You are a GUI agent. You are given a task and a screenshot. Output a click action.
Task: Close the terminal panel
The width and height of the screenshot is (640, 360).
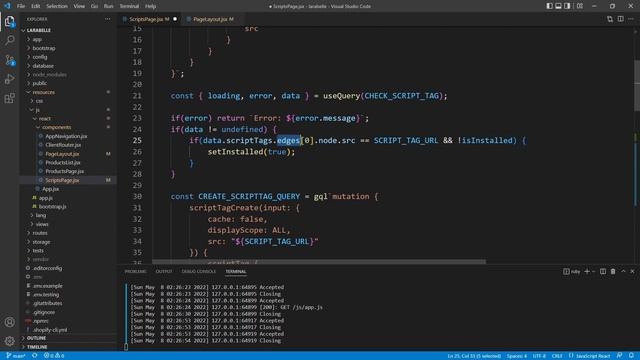click(632, 271)
